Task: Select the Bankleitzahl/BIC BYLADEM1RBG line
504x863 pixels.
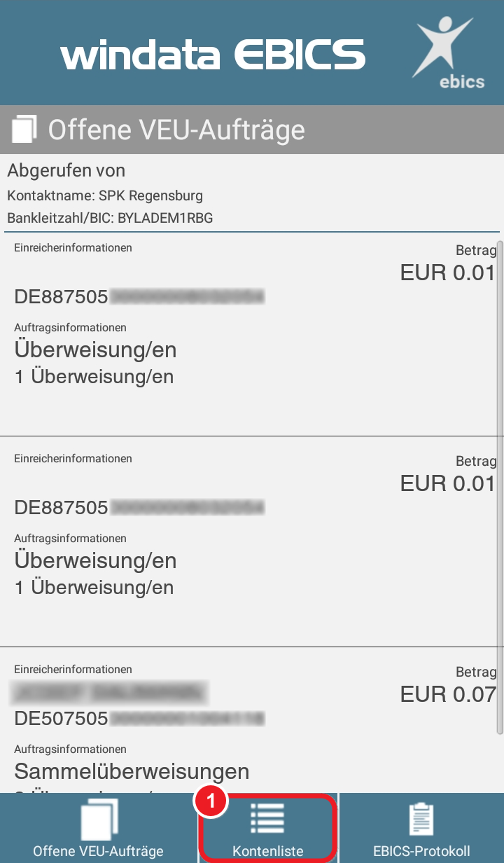Action: click(110, 218)
